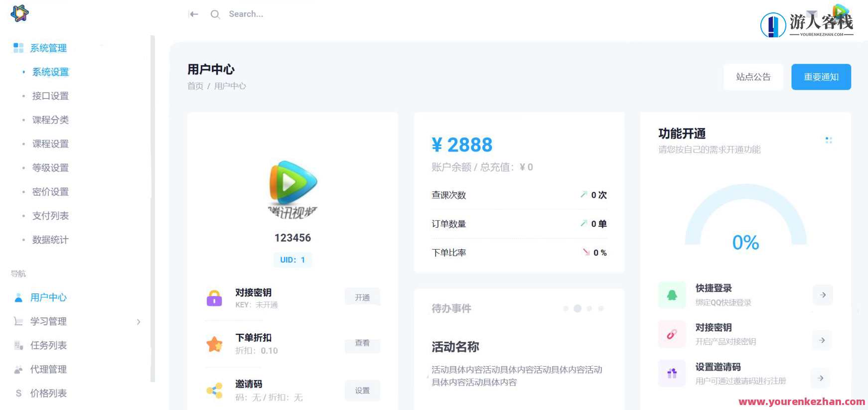Viewport: 868px width, 410px height.
Task: Open the 站点公告 button
Action: [x=753, y=77]
